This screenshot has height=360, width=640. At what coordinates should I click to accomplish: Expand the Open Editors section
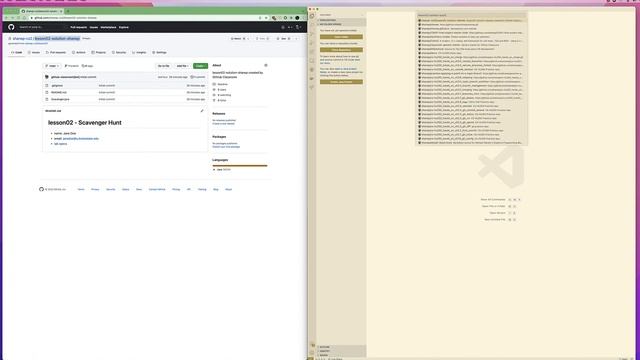click(x=342, y=20)
